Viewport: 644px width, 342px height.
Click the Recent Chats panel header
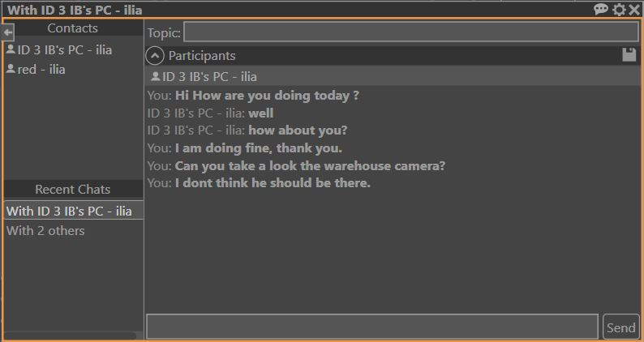pyautogui.click(x=72, y=189)
